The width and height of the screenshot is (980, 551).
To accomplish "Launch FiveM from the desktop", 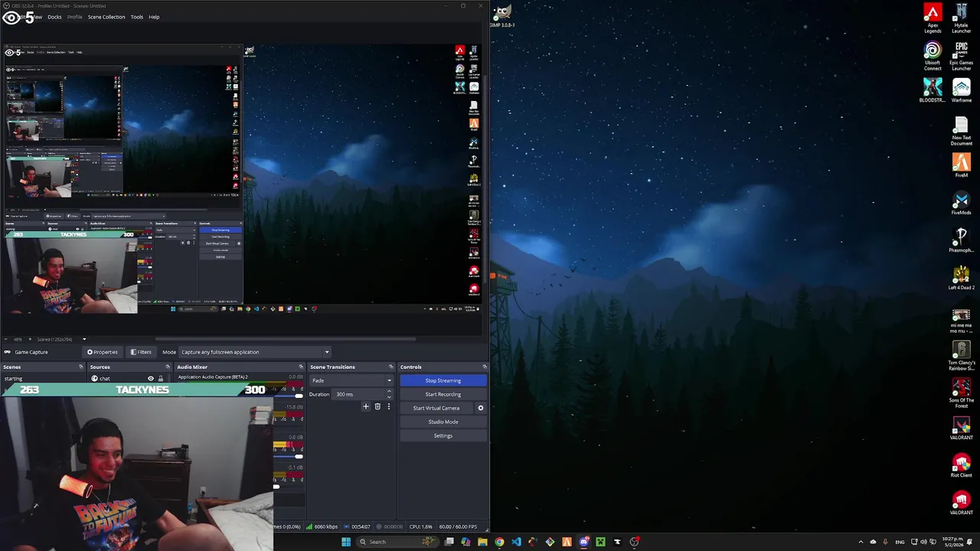I will click(x=962, y=165).
